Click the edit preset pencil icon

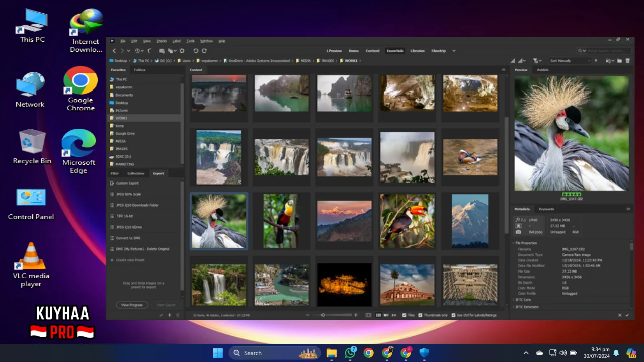pyautogui.click(x=162, y=315)
